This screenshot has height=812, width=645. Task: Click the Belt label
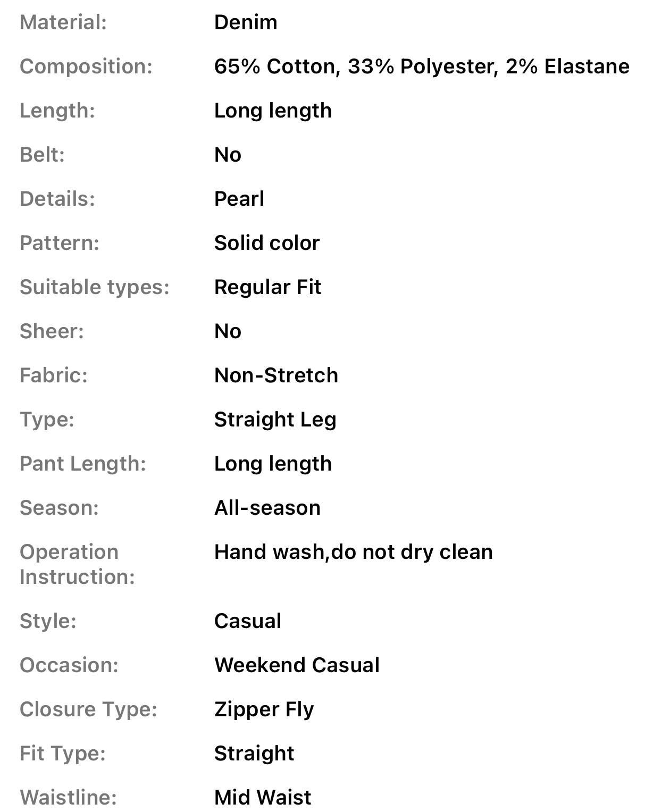click(x=42, y=155)
